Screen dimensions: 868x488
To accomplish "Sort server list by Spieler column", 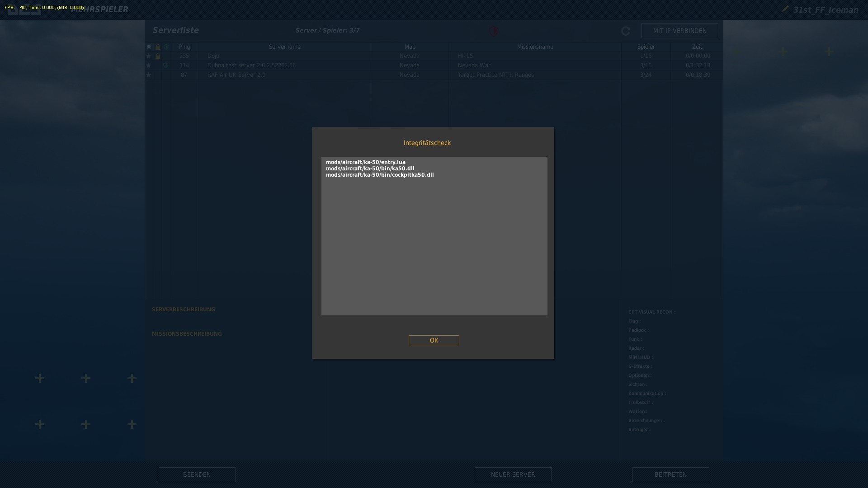I will (x=646, y=47).
